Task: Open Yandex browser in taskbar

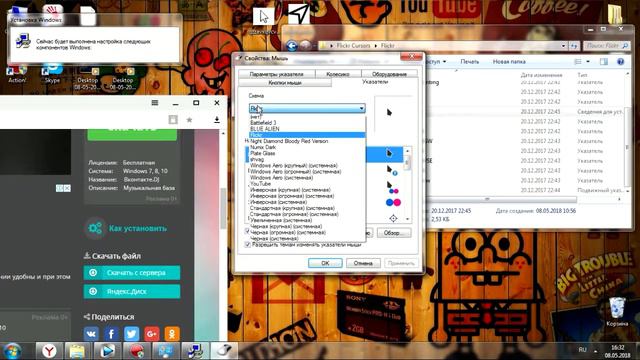Action: click(49, 351)
